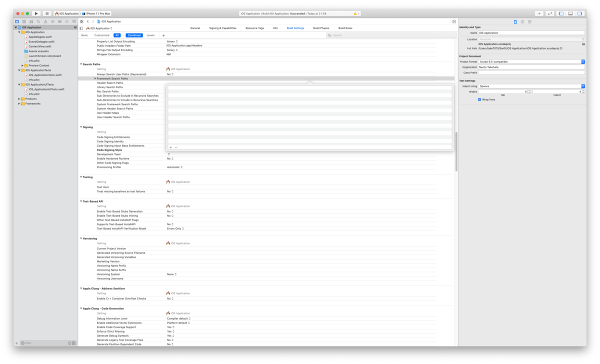Reveal the project file with the folder icon

tap(583, 44)
